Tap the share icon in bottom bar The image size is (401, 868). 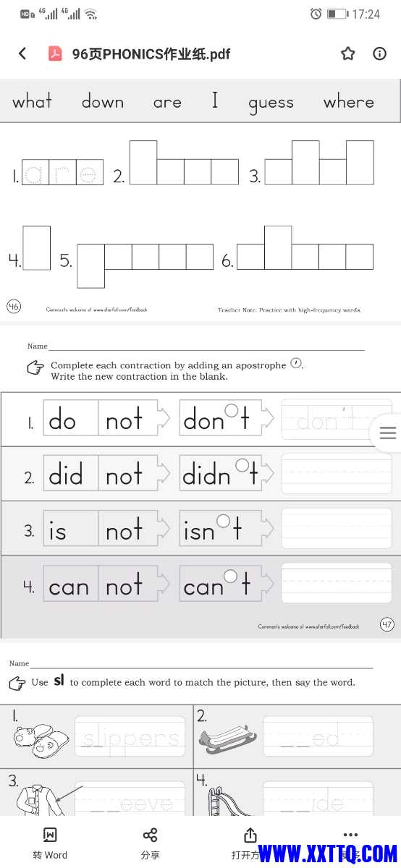(x=150, y=835)
